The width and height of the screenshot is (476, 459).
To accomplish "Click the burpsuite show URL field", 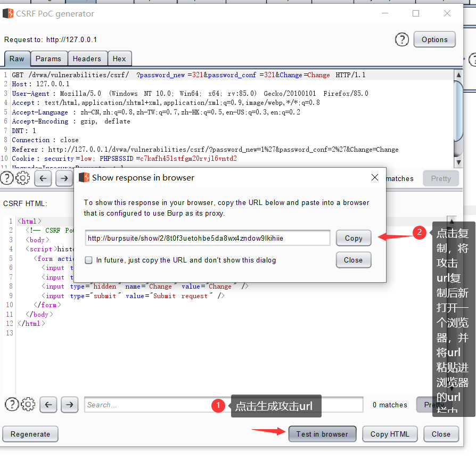I will (x=208, y=238).
